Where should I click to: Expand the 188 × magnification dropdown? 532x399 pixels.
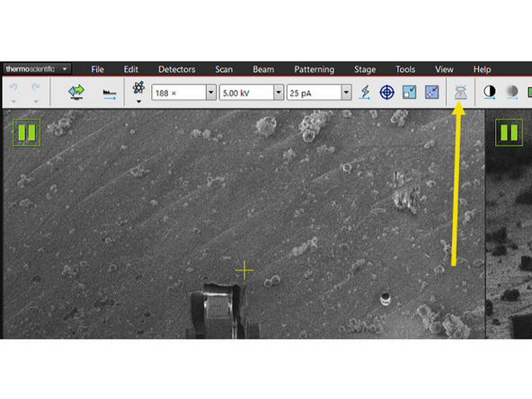point(210,93)
